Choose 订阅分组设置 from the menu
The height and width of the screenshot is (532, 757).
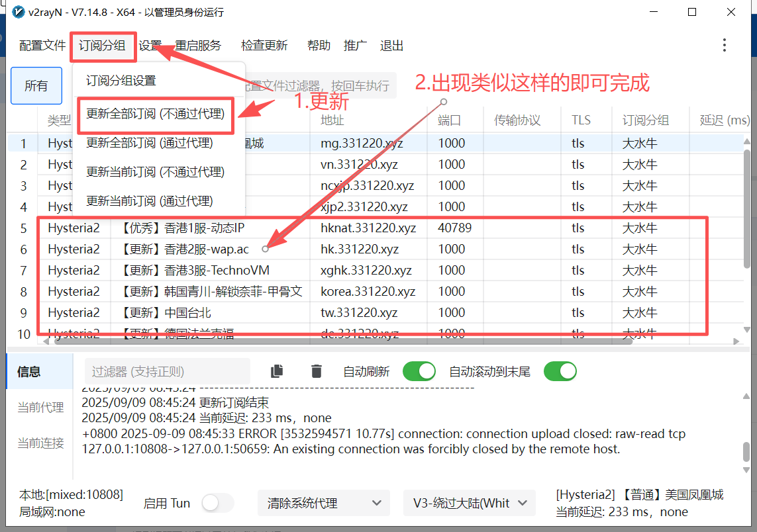pyautogui.click(x=121, y=81)
